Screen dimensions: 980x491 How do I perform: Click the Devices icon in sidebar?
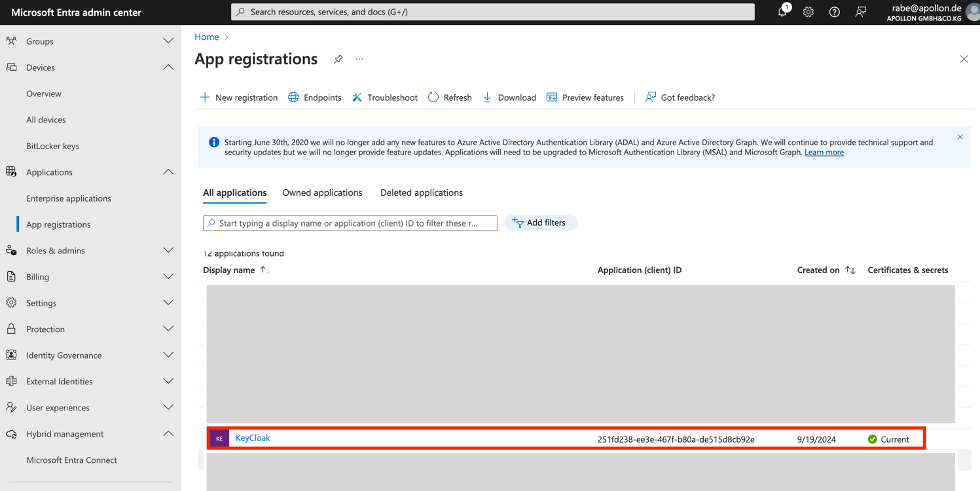tap(11, 67)
